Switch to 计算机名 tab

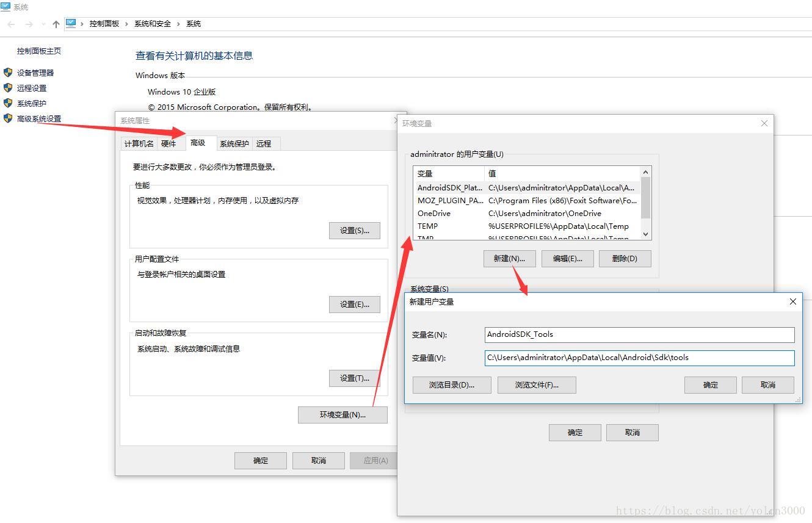coord(139,143)
